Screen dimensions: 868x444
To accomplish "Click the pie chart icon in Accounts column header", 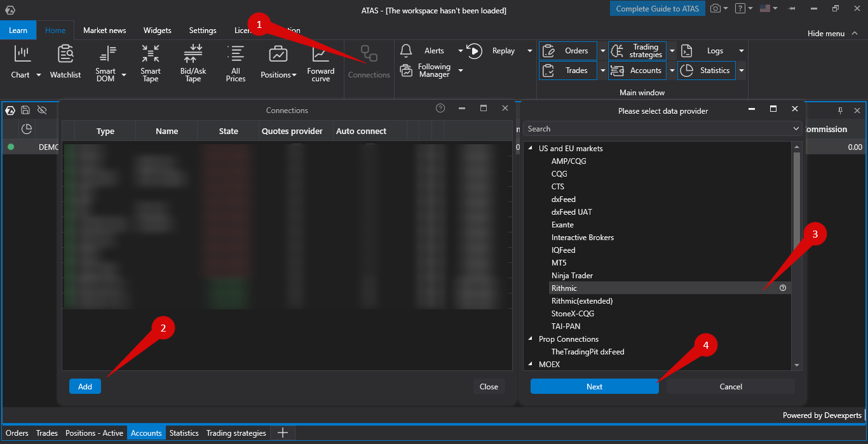I will pos(27,129).
